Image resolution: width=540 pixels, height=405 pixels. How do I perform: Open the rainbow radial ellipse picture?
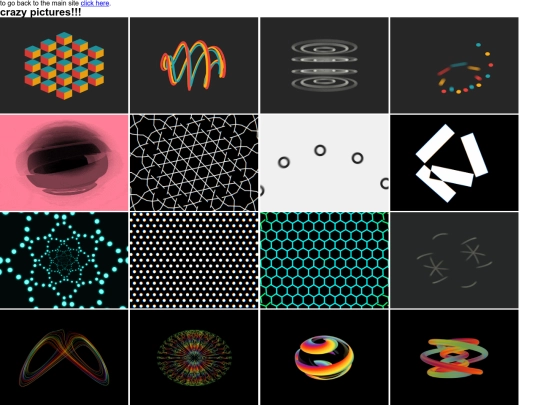pyautogui.click(x=194, y=357)
